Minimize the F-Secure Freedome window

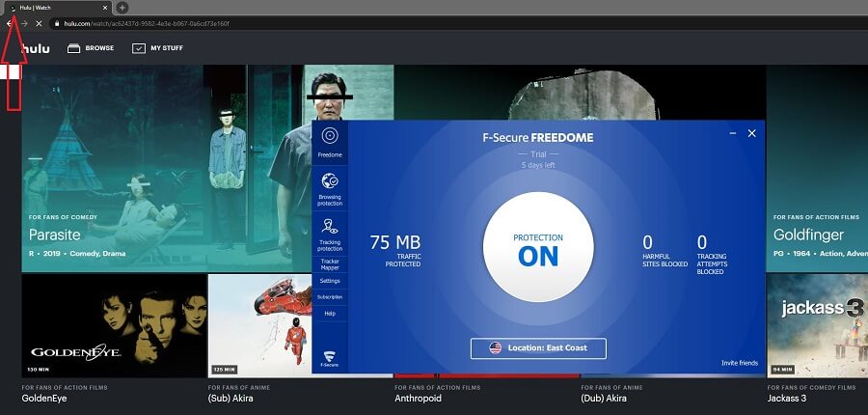tap(733, 133)
